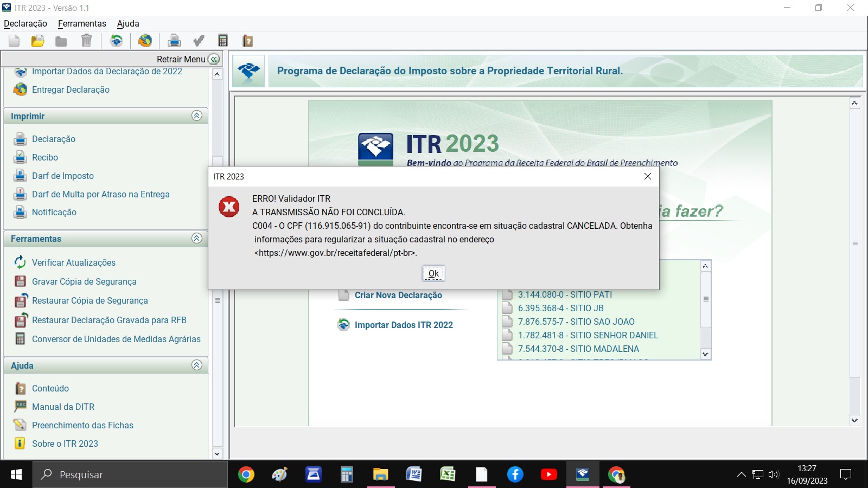The height and width of the screenshot is (488, 868).
Task: Click the sidebar scrollbar up arrow
Action: pyautogui.click(x=218, y=74)
